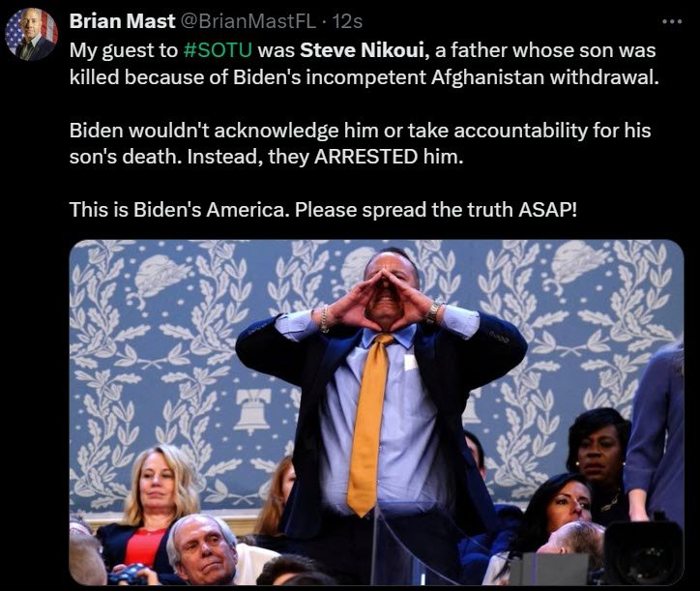The image size is (700, 591).
Task: Click the line 'This is Biden's America'
Action: [323, 210]
